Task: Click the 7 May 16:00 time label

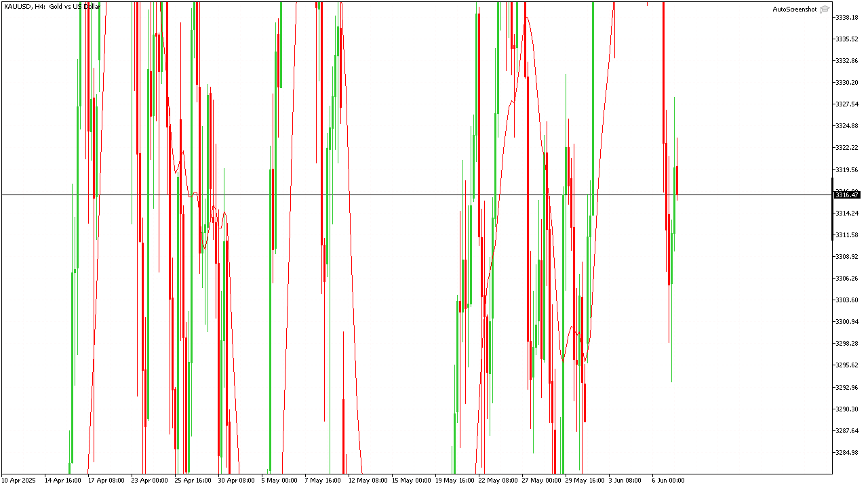Action: point(323,480)
